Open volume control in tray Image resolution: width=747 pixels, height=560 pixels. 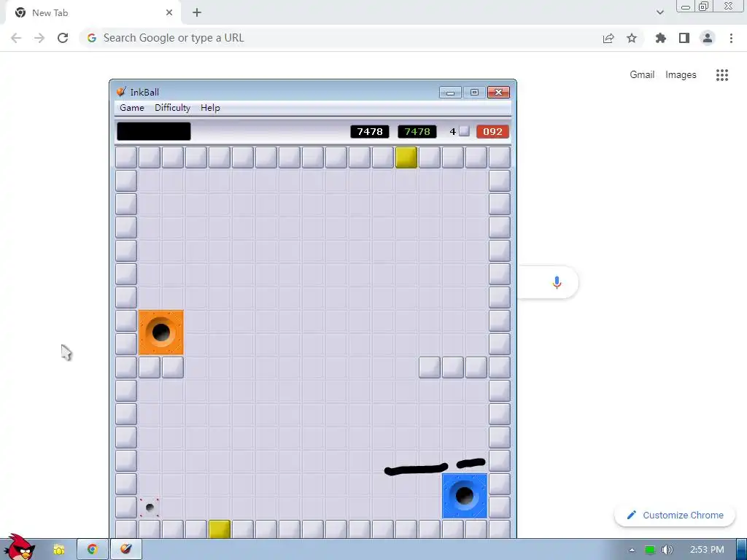tap(667, 550)
